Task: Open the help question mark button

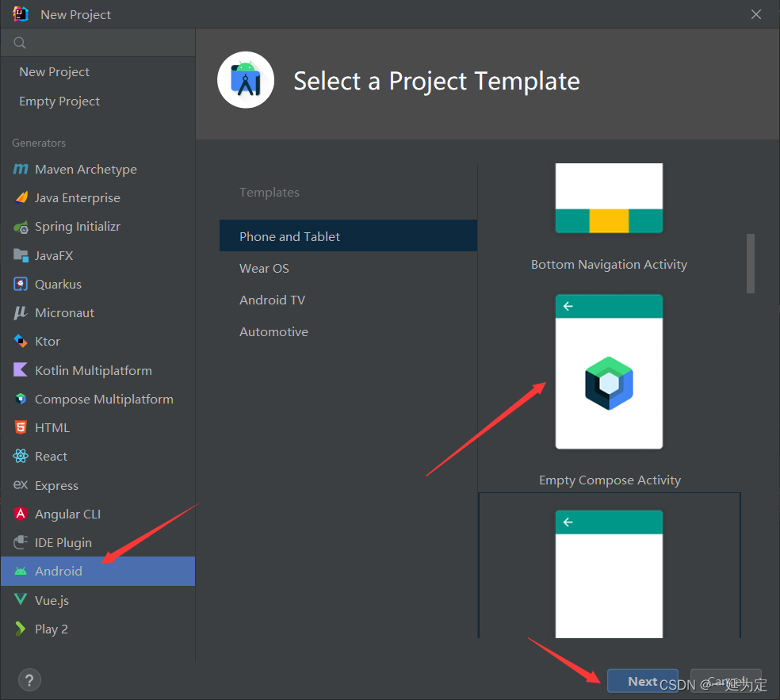Action: pos(29,679)
